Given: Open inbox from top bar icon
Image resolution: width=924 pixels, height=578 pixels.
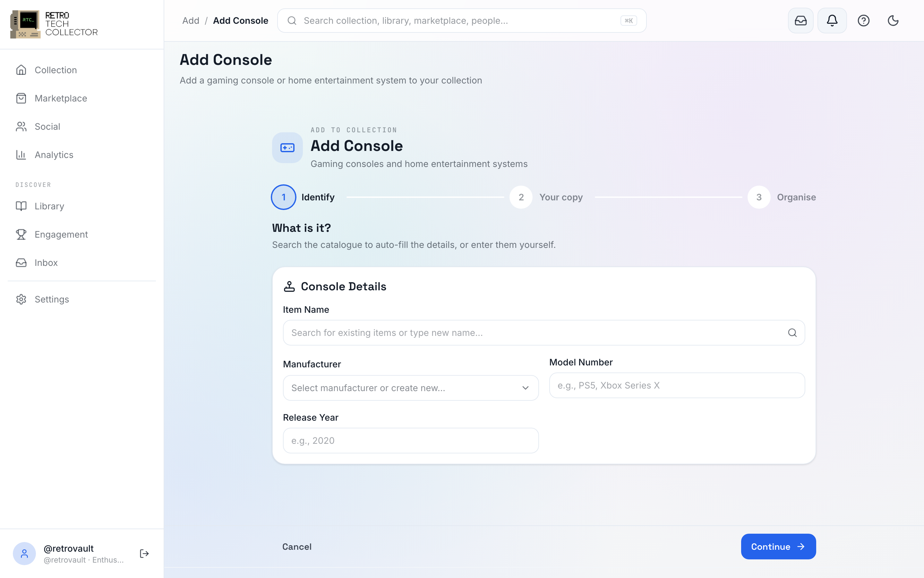Looking at the screenshot, I should (801, 21).
